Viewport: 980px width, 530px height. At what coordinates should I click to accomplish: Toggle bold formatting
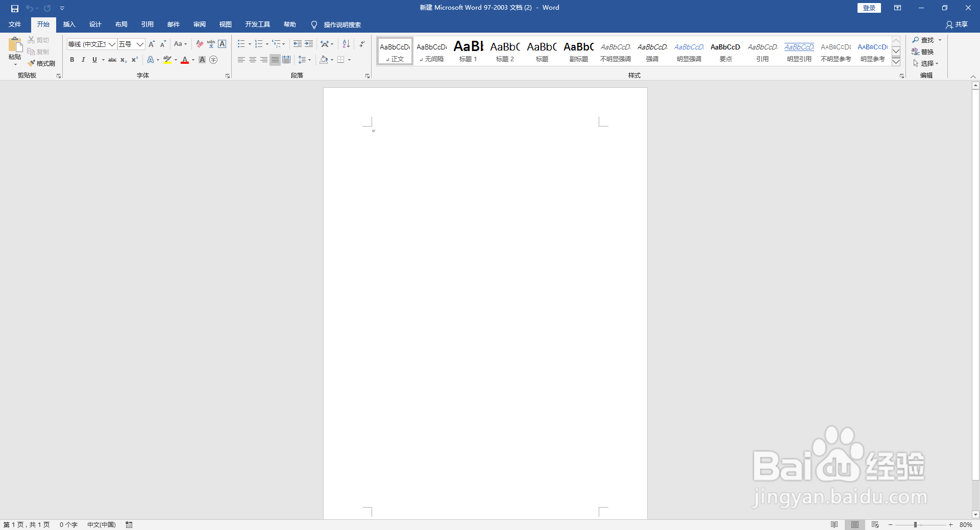[71, 60]
